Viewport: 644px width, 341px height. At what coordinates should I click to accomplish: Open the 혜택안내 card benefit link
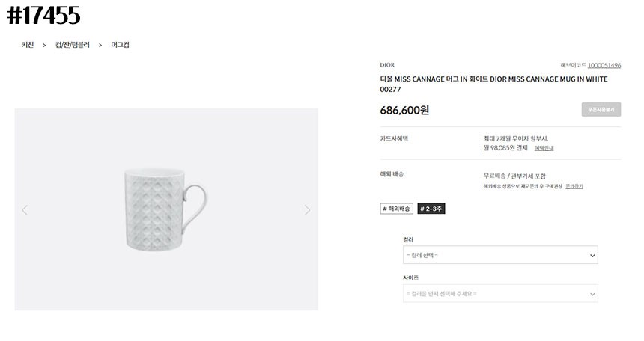(544, 149)
